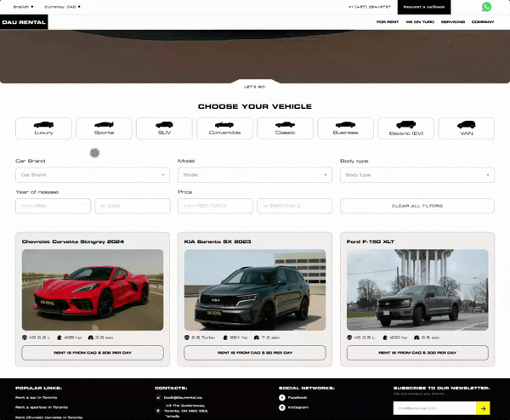The height and width of the screenshot is (420, 510).
Task: Click the horsepower icon beside 495 hp
Action: (59, 338)
